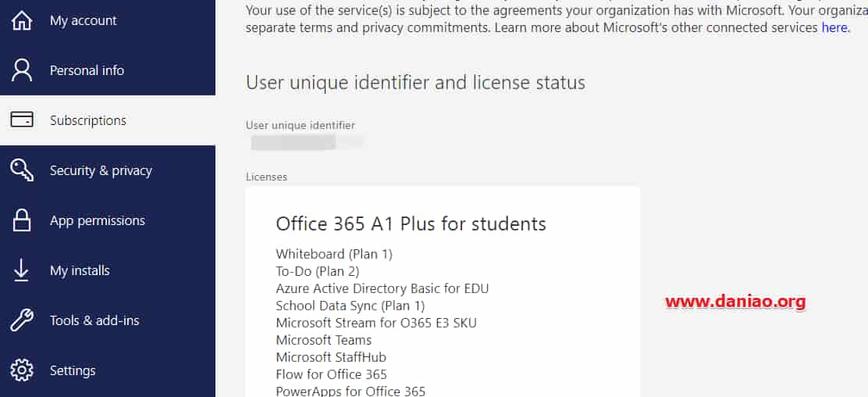
Task: Select the Subscriptions label in sidebar
Action: coord(88,120)
